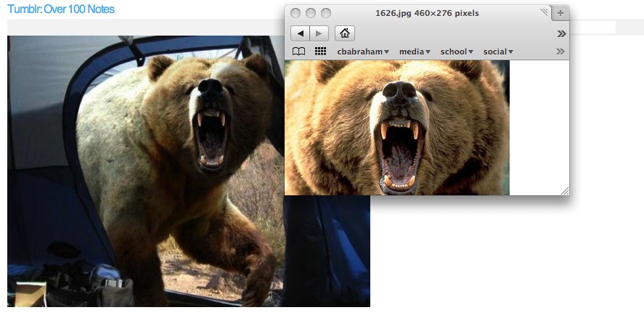
Task: Click the tab bar corner grip icon
Action: pyautogui.click(x=545, y=12)
